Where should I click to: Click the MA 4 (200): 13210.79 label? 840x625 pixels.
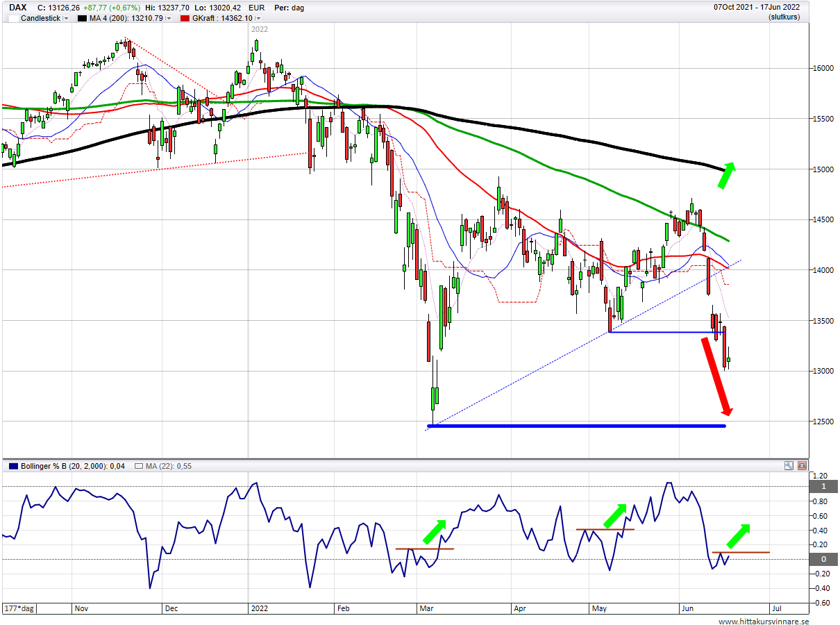(x=128, y=18)
